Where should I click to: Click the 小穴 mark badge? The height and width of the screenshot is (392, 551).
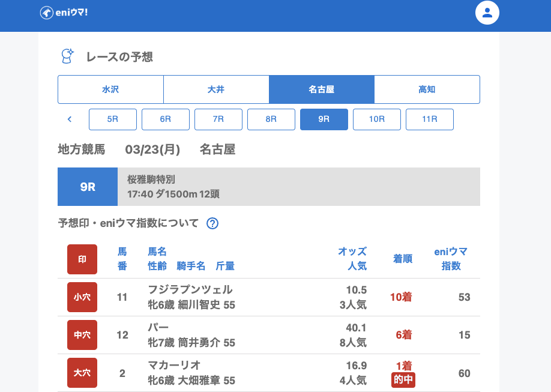[x=82, y=297]
